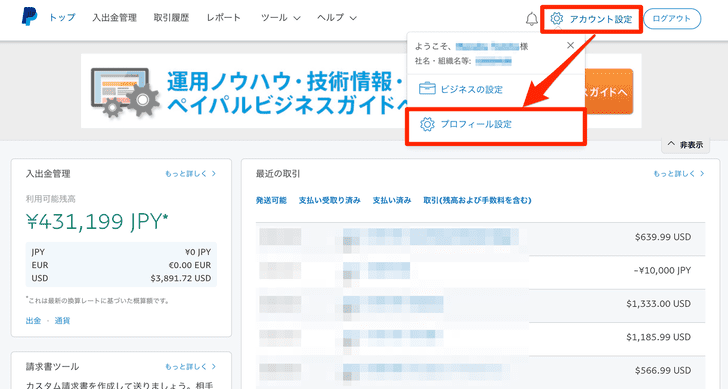This screenshot has height=389, width=728.
Task: Open the $566.99 USD transaction row
Action: point(480,371)
